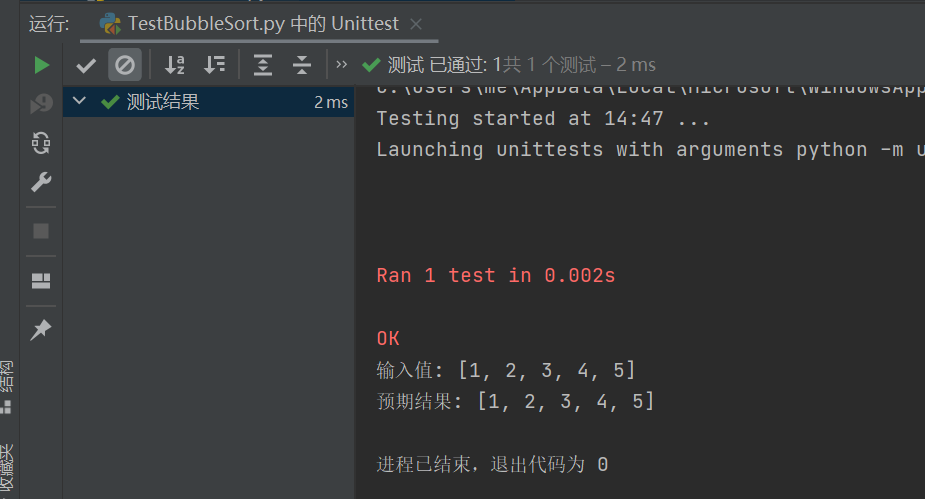Viewport: 925px width, 499px height.
Task: Select the 测试结果 tree row
Action: click(209, 102)
